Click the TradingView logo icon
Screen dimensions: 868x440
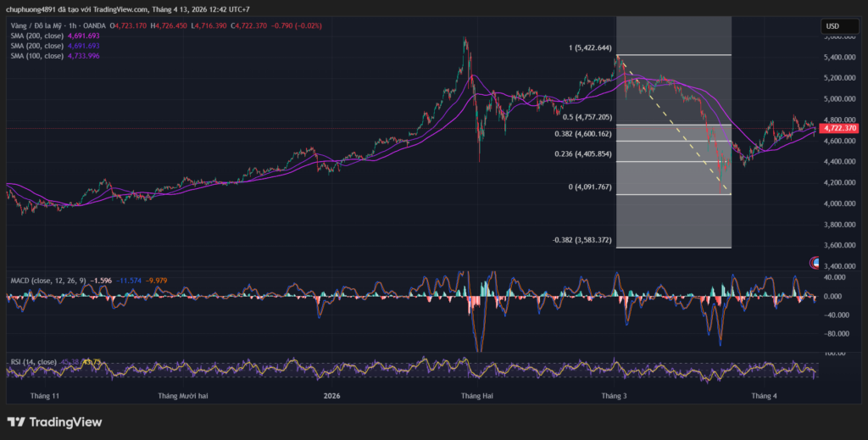point(16,421)
